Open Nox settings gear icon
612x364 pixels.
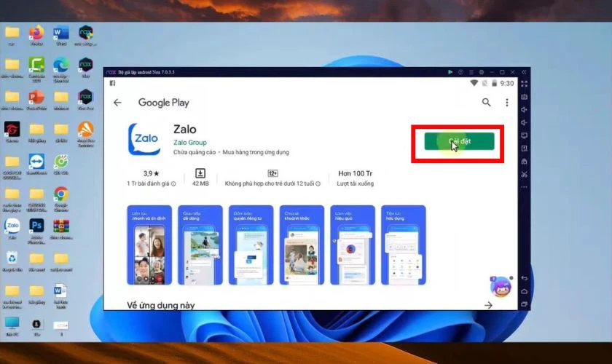(482, 72)
